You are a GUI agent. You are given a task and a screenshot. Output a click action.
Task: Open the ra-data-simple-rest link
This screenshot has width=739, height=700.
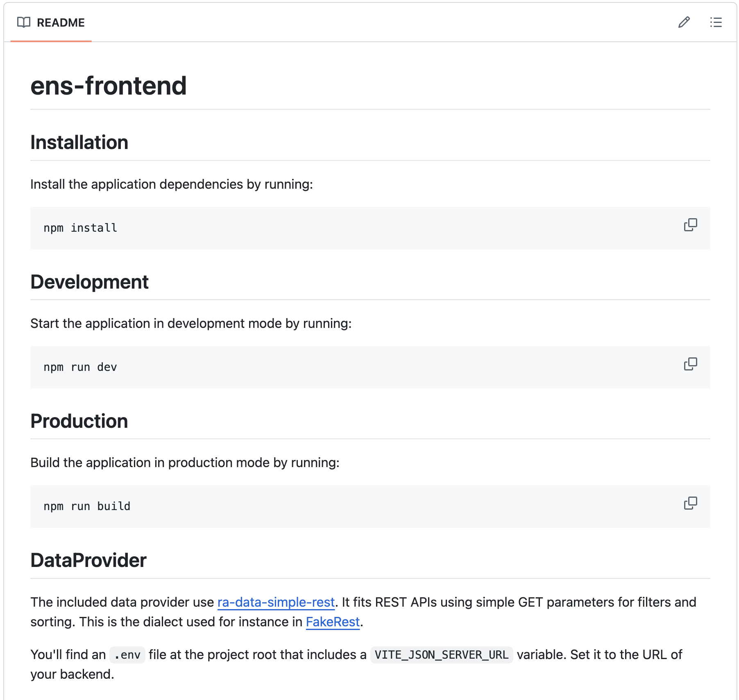point(276,602)
